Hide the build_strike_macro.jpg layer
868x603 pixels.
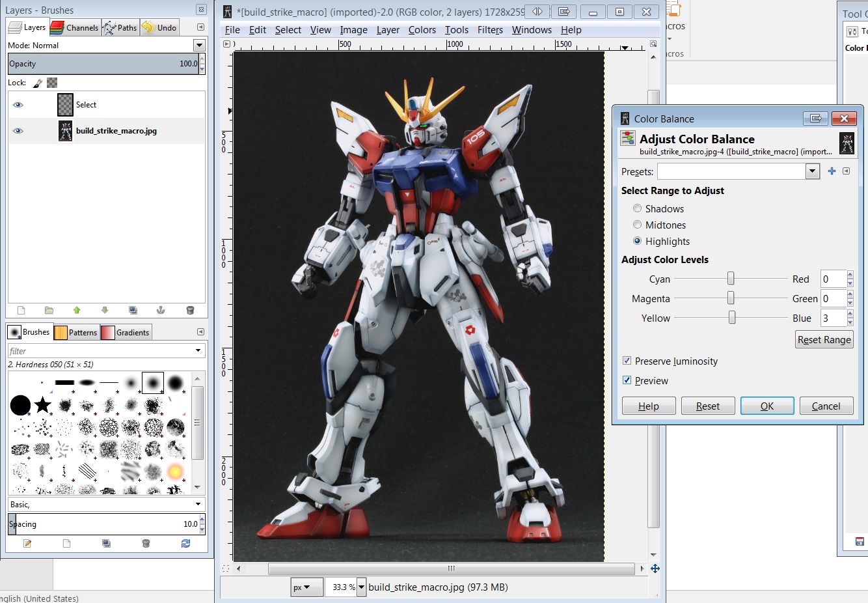point(18,131)
